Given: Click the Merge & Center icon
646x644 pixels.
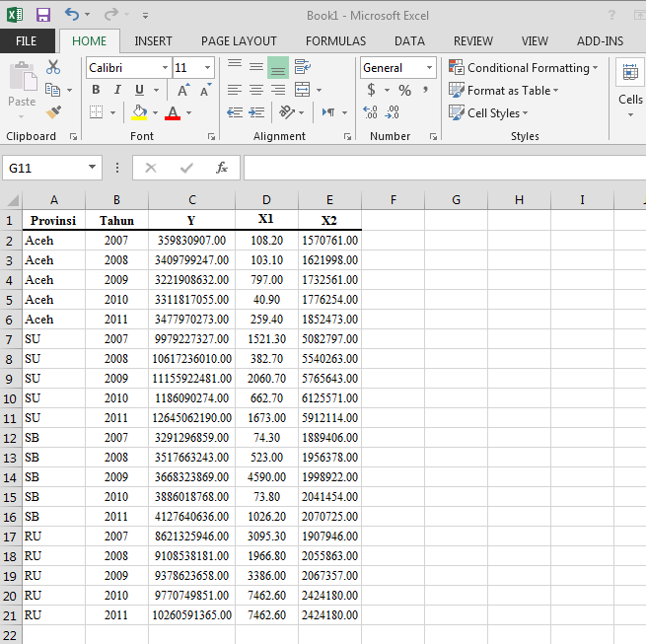Looking at the screenshot, I should coord(303,90).
